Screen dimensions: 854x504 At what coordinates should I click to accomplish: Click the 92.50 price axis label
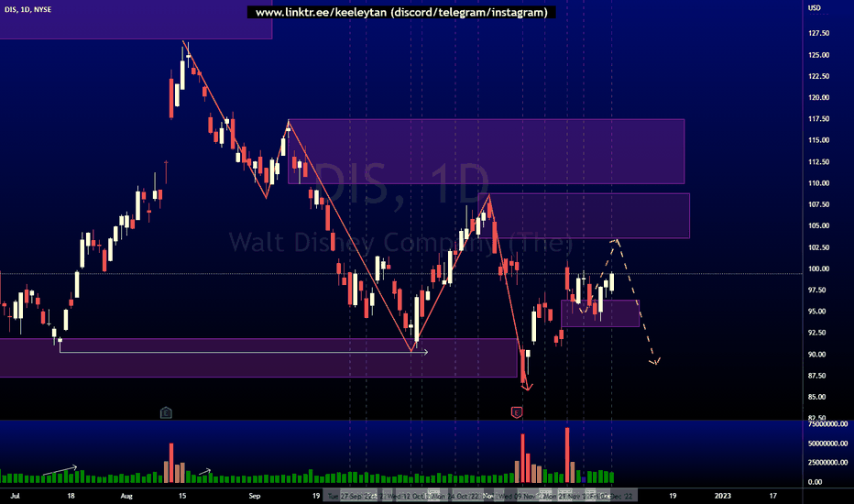point(817,333)
